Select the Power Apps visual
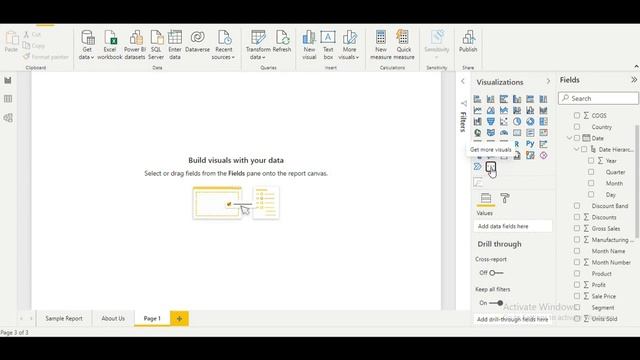 543,156
